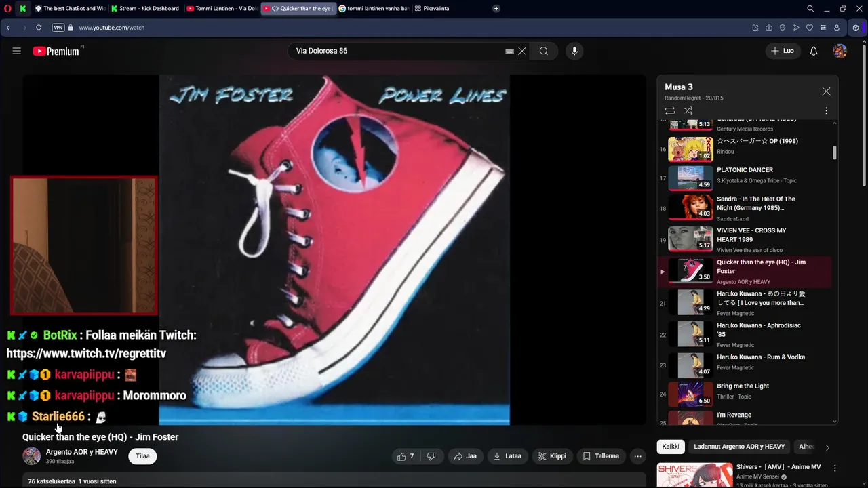Open ad blocker shield icon
868x488 pixels.
point(783,28)
